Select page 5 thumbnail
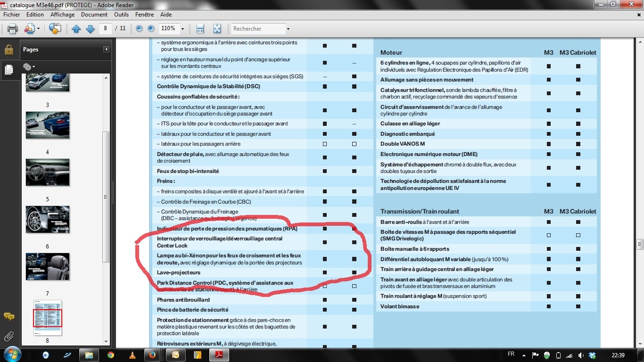The image size is (644, 362). [x=48, y=172]
